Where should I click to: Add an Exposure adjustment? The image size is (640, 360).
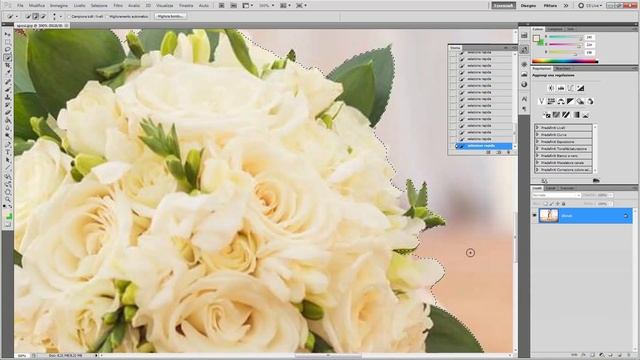[x=580, y=88]
